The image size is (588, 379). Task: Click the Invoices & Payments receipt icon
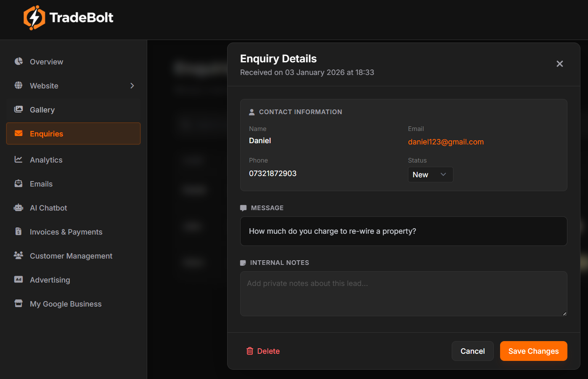19,232
